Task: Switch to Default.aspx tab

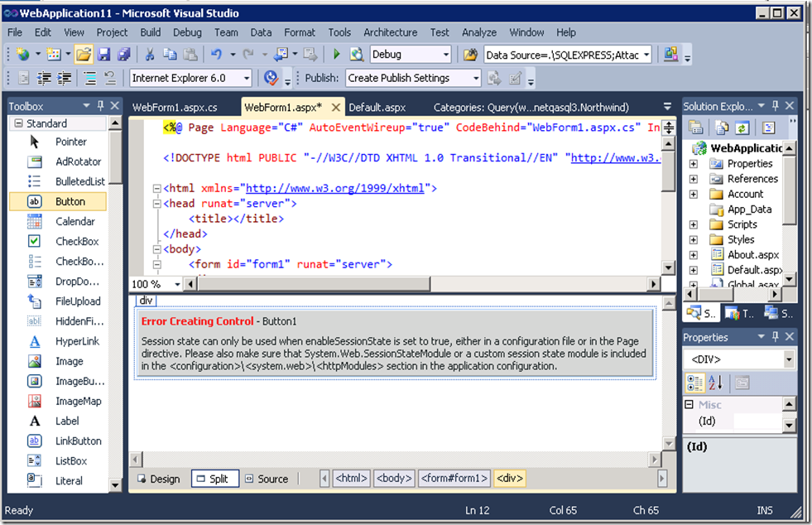Action: pos(377,108)
